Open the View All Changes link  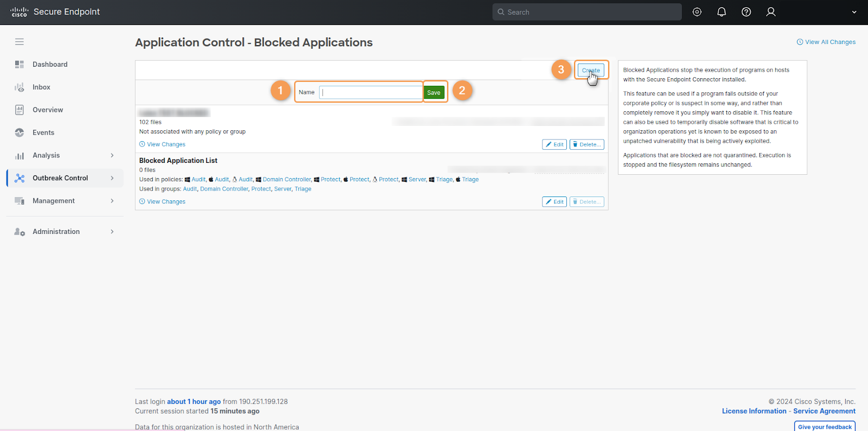[826, 42]
